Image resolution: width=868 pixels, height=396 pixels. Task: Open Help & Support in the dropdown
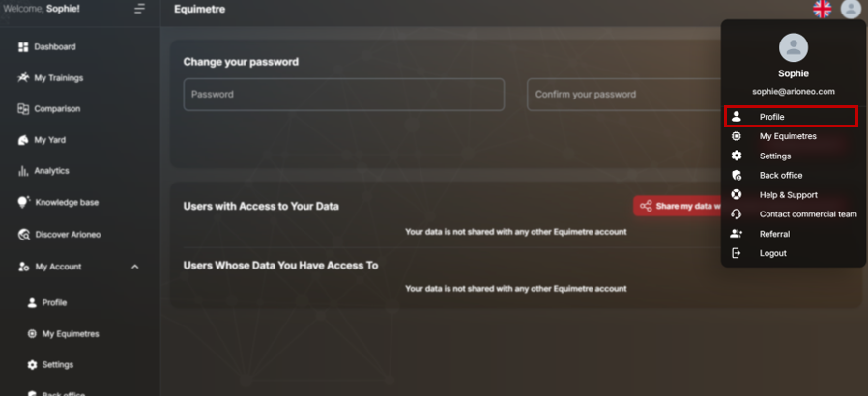791,195
